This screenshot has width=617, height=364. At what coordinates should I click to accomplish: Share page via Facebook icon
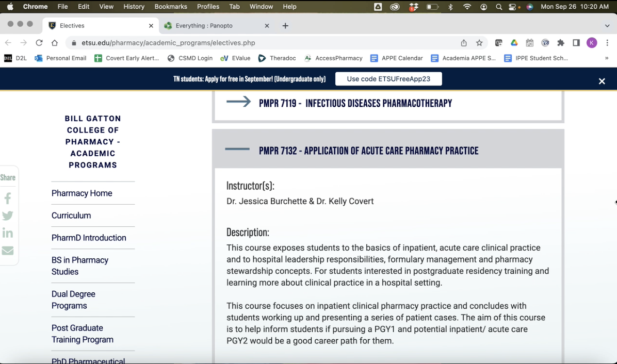[8, 198]
